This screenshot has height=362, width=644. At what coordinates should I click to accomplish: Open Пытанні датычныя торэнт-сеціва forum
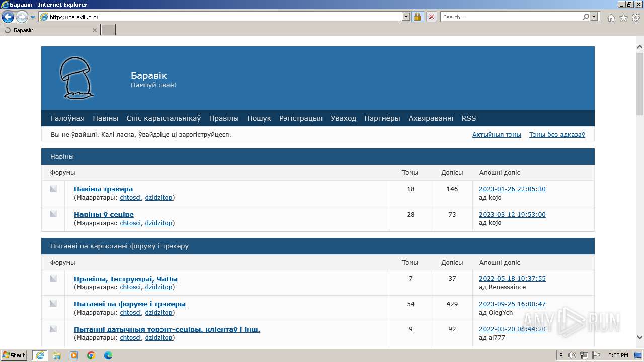click(x=167, y=330)
